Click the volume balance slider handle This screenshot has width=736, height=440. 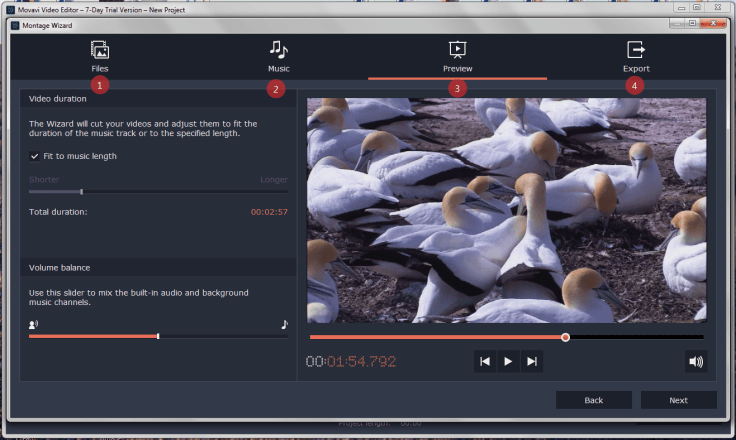pyautogui.click(x=158, y=336)
